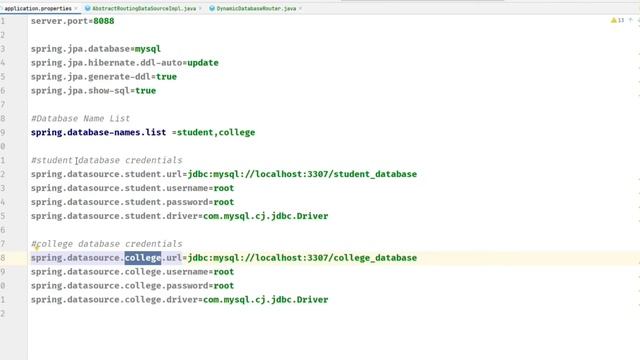The height and width of the screenshot is (360, 640).
Task: Open the DynamicDatabaseRouter.java tab
Action: [256, 8]
